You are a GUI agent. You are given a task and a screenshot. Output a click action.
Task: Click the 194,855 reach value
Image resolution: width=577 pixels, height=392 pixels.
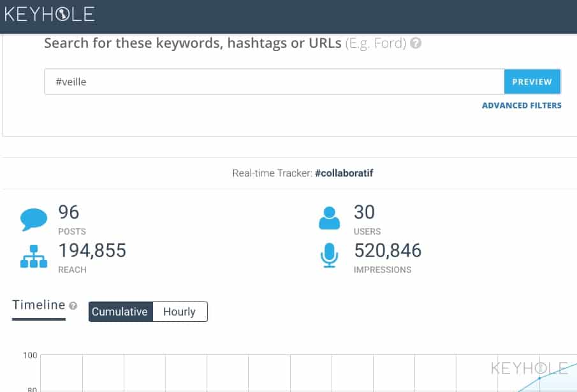[x=92, y=250]
